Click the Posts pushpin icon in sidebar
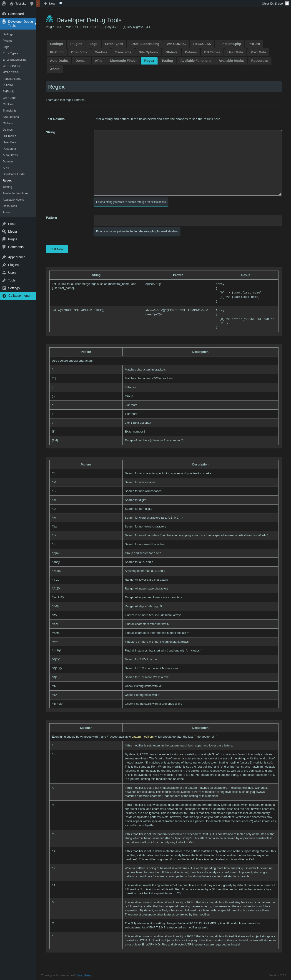291x980 pixels. click(4, 224)
